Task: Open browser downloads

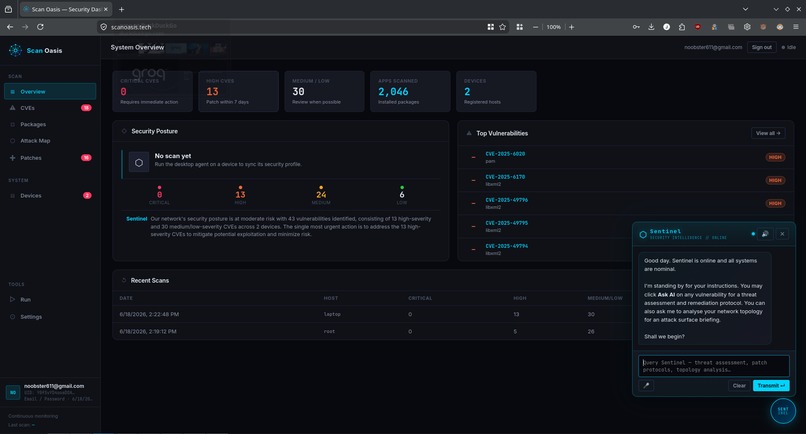Action: pos(651,27)
